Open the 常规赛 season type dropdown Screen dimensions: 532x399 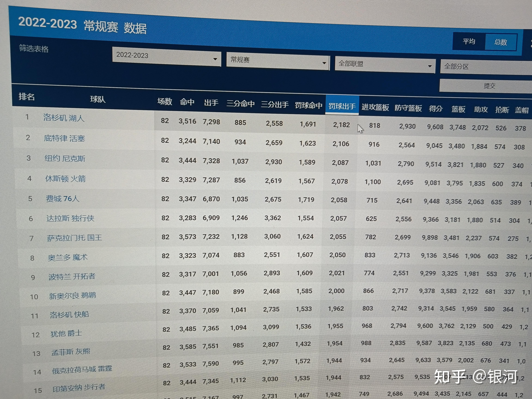coord(278,61)
